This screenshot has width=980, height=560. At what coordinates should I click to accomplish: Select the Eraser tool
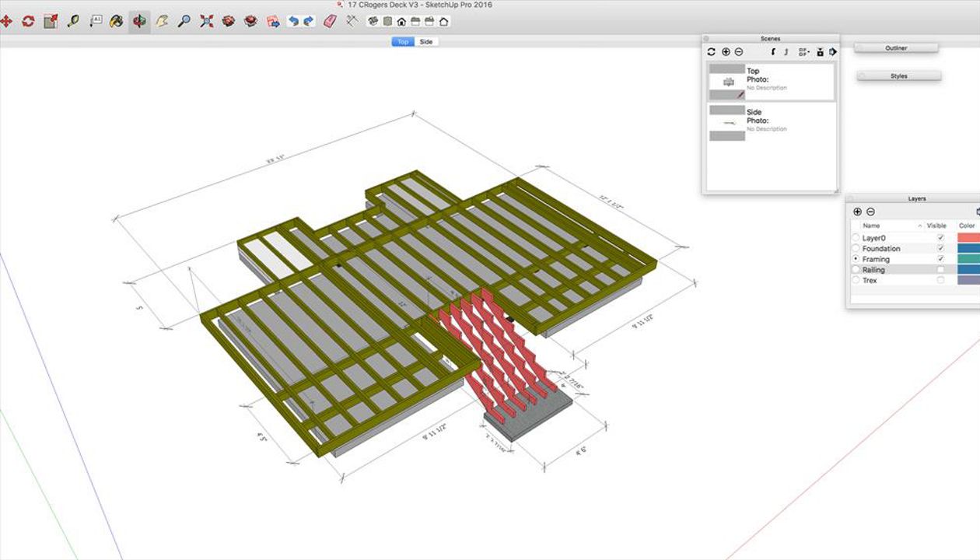pos(330,21)
